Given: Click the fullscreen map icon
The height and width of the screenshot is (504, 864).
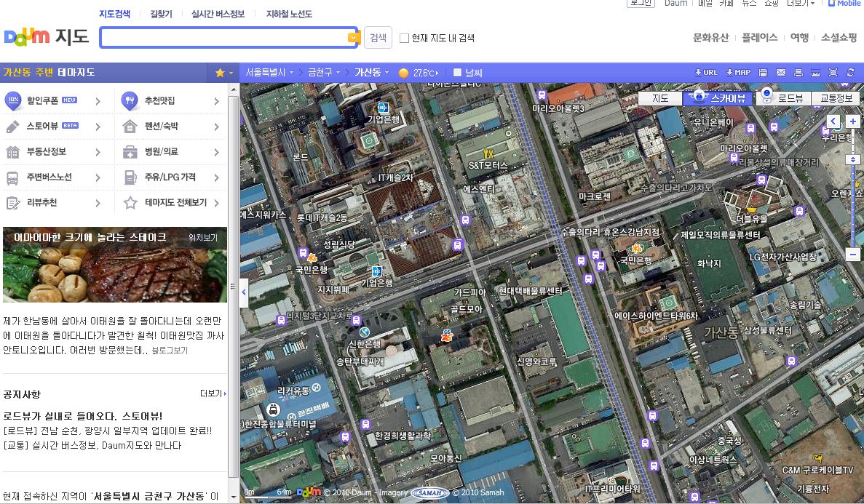Looking at the screenshot, I should (833, 73).
